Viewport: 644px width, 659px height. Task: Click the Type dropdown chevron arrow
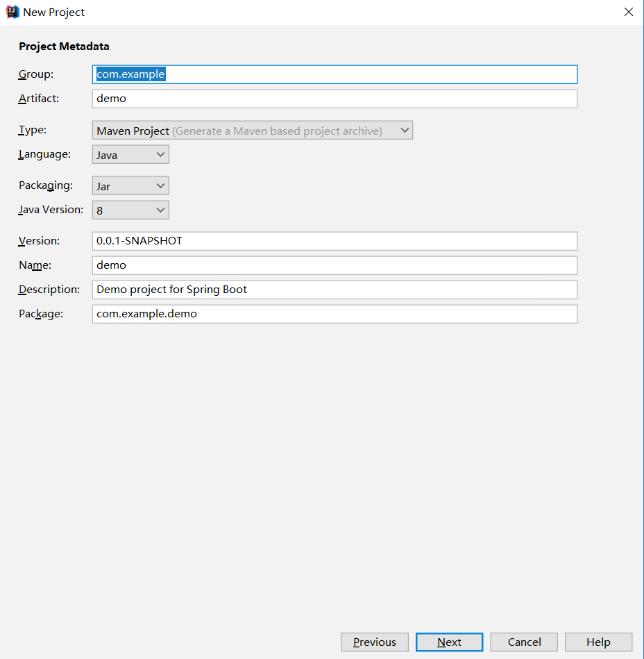coord(405,131)
